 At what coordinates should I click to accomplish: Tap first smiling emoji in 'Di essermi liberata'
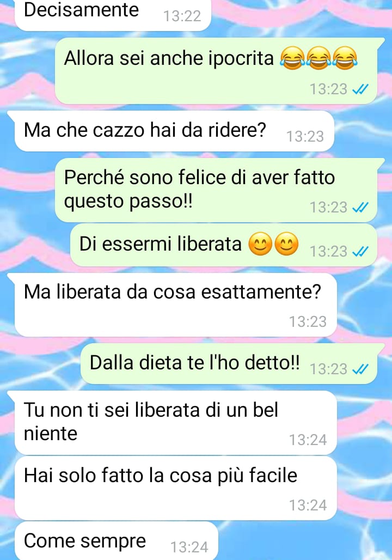pos(260,244)
